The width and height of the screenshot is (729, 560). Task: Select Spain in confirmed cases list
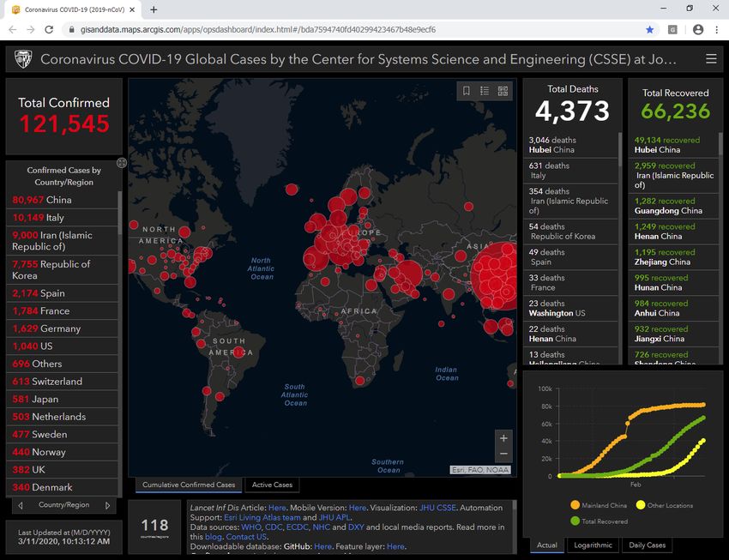click(x=62, y=293)
